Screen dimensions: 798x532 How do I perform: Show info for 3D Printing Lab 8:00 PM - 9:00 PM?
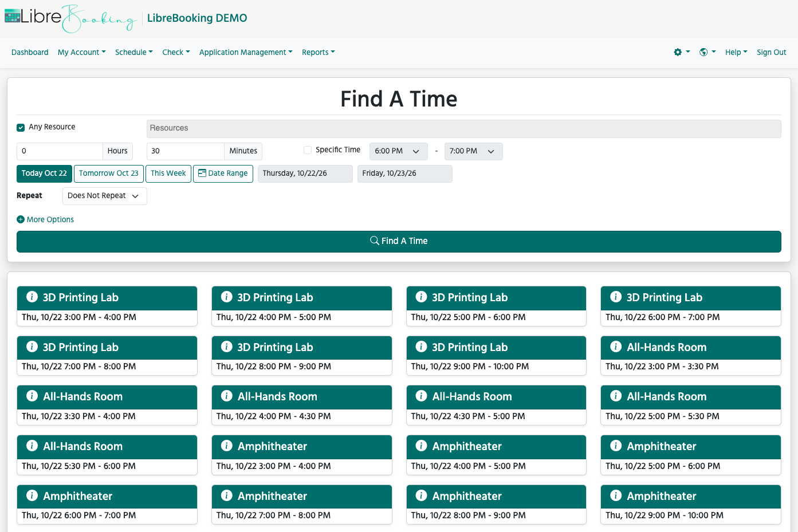pyautogui.click(x=227, y=346)
